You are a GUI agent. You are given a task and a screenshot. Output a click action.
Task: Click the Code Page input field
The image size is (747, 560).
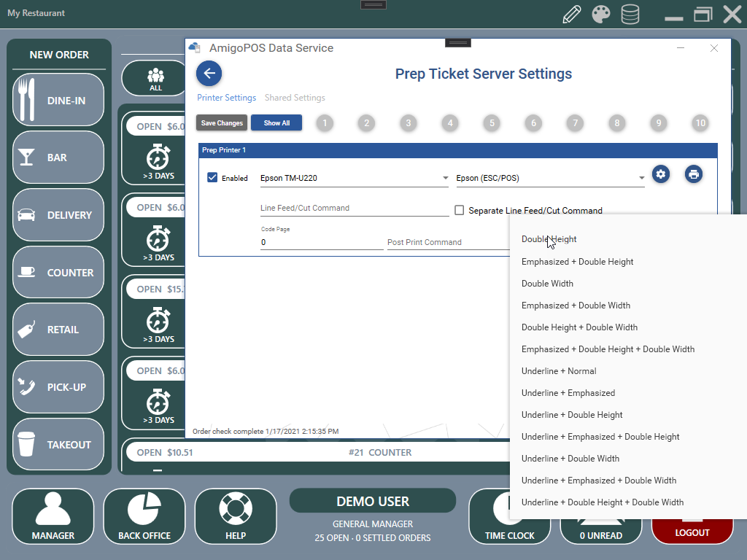pyautogui.click(x=321, y=242)
